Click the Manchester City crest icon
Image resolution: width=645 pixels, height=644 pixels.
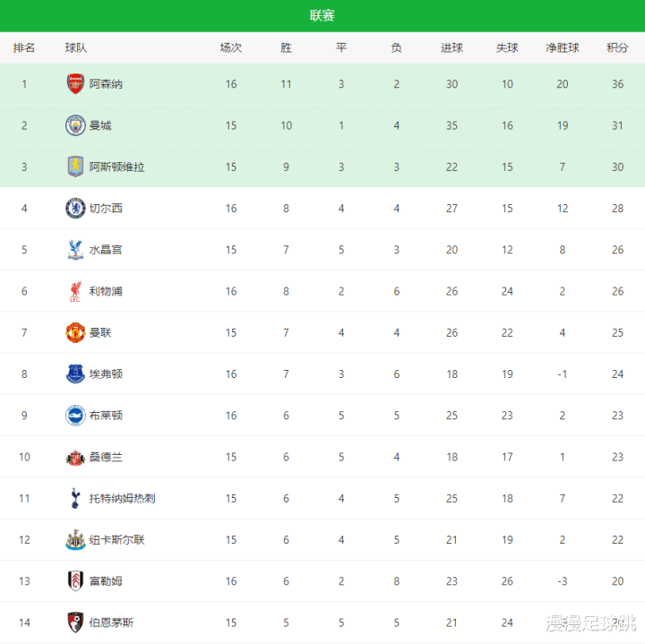(75, 125)
